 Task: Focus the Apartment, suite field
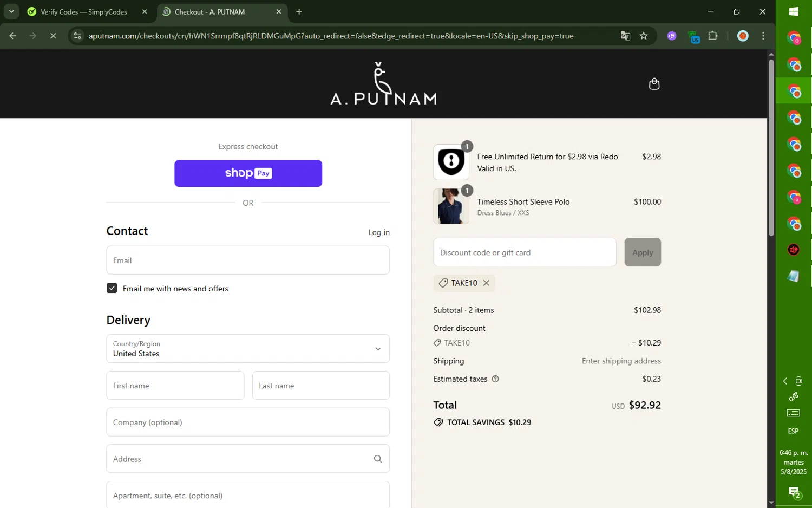248,495
